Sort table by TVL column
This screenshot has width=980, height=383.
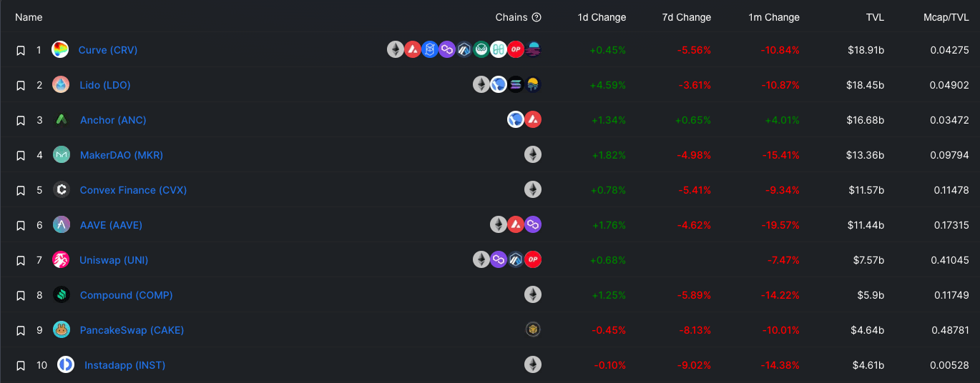point(875,17)
